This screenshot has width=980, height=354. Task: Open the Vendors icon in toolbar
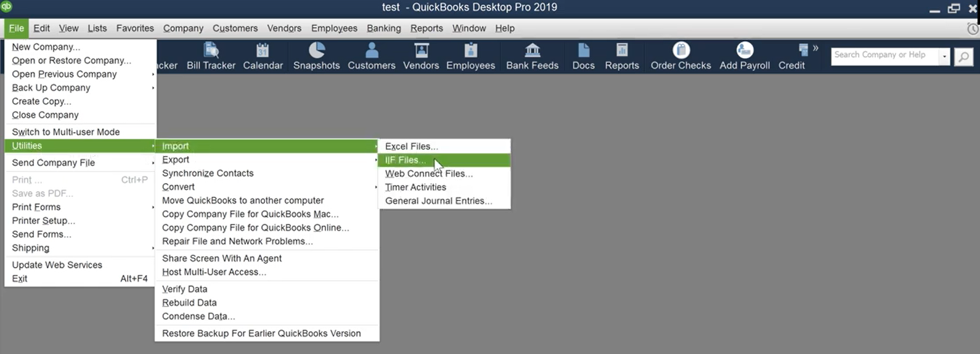click(x=421, y=49)
